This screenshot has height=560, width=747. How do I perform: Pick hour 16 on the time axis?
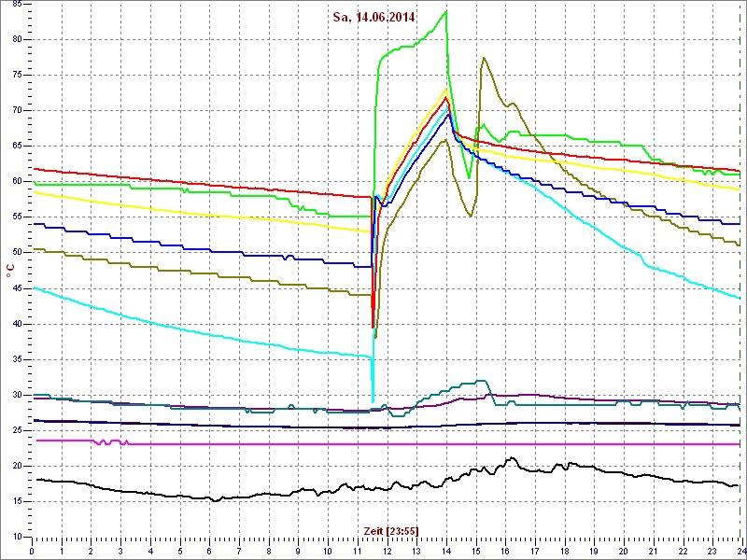pos(505,552)
